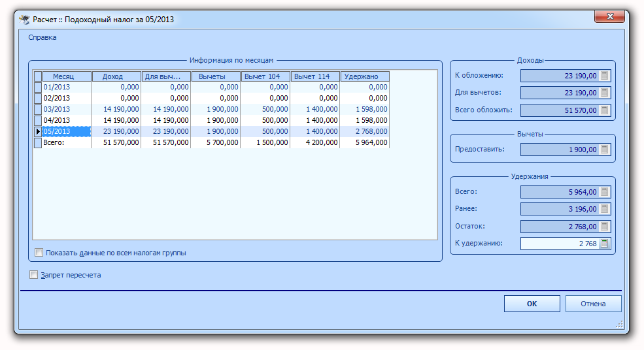Confirm with the OK button

[x=532, y=304]
